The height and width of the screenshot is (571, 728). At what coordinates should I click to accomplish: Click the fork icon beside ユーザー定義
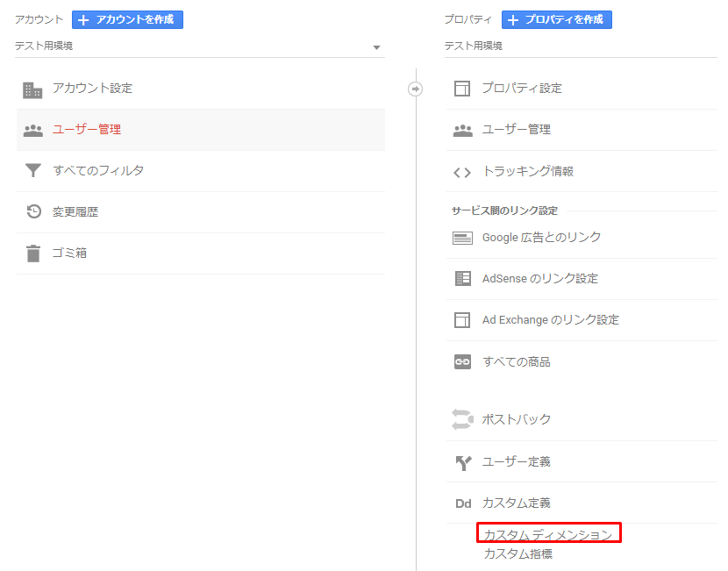[x=463, y=462]
